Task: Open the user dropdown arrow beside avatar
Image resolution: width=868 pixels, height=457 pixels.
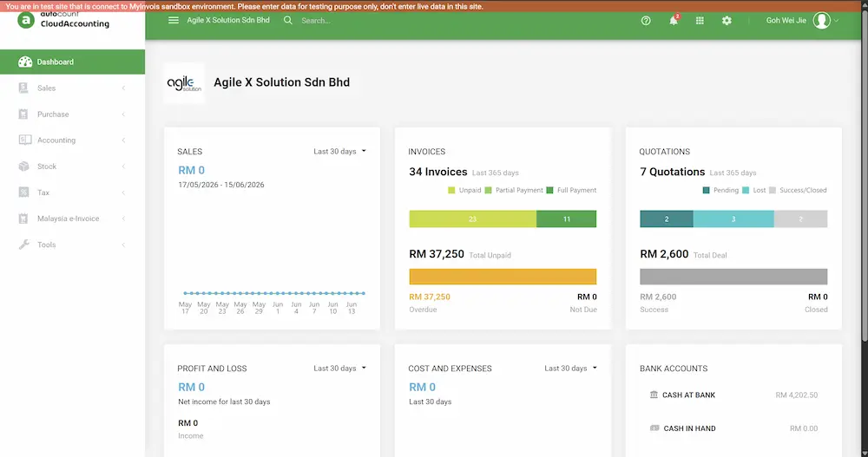Action: (836, 21)
